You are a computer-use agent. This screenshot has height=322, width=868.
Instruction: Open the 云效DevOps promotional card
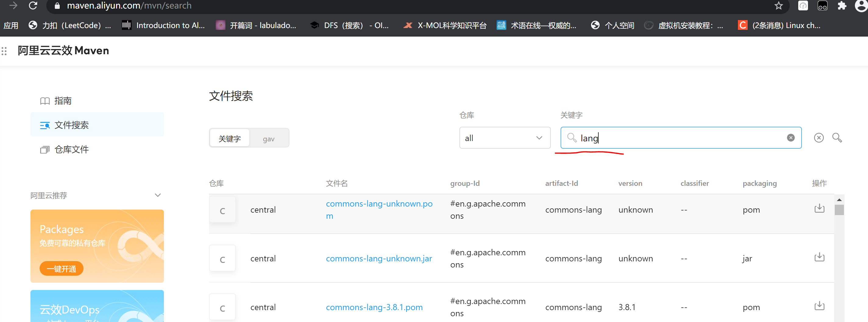pyautogui.click(x=97, y=306)
